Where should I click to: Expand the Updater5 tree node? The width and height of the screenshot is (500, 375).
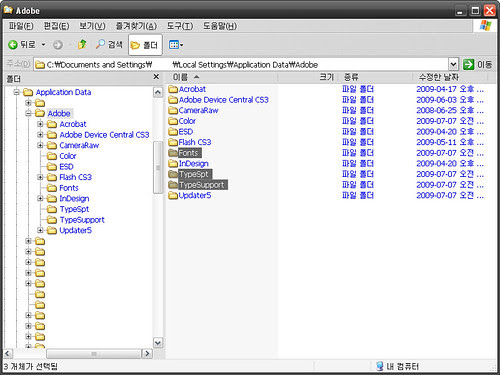[x=40, y=230]
